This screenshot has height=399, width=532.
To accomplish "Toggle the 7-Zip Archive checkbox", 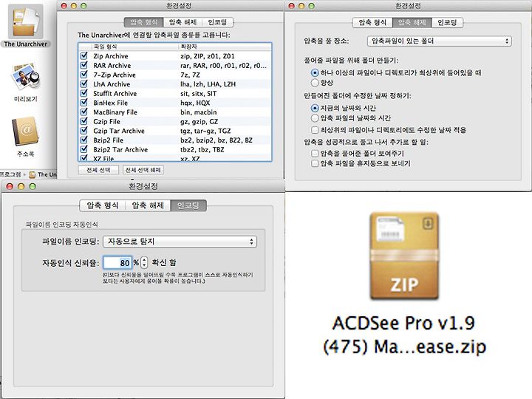I will [x=83, y=75].
